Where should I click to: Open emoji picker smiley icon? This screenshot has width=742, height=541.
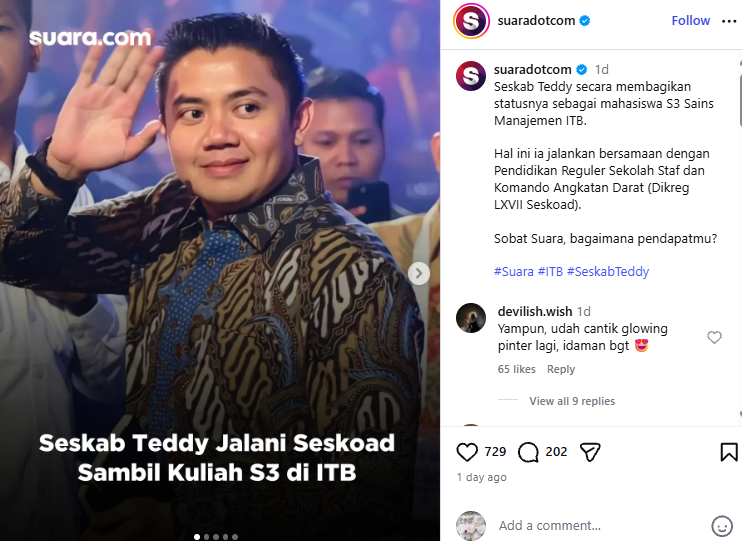(722, 526)
